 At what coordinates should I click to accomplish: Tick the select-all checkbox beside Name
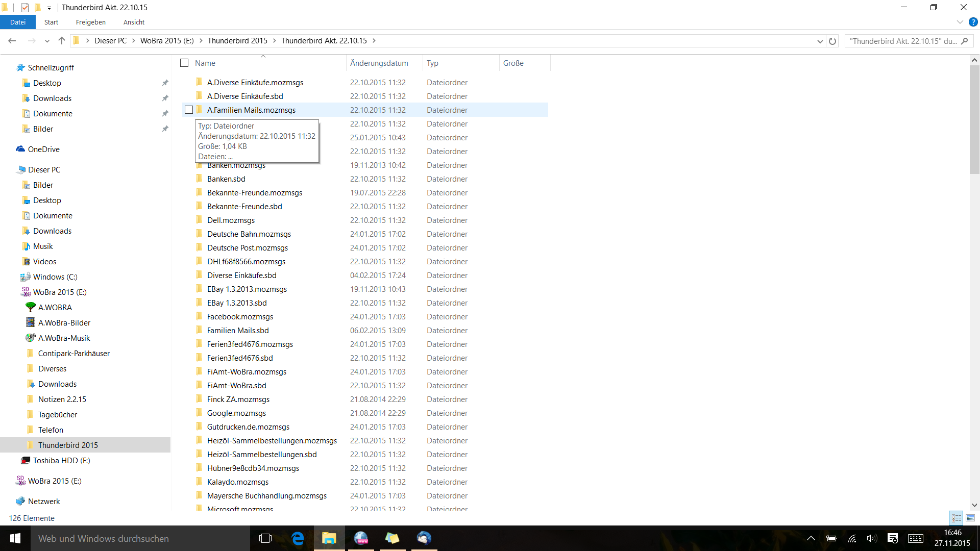click(184, 63)
